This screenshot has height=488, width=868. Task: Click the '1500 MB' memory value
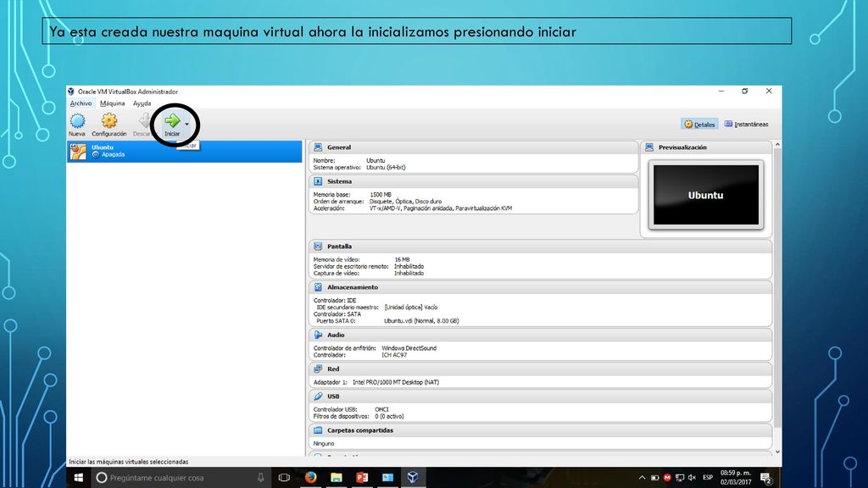tap(381, 195)
